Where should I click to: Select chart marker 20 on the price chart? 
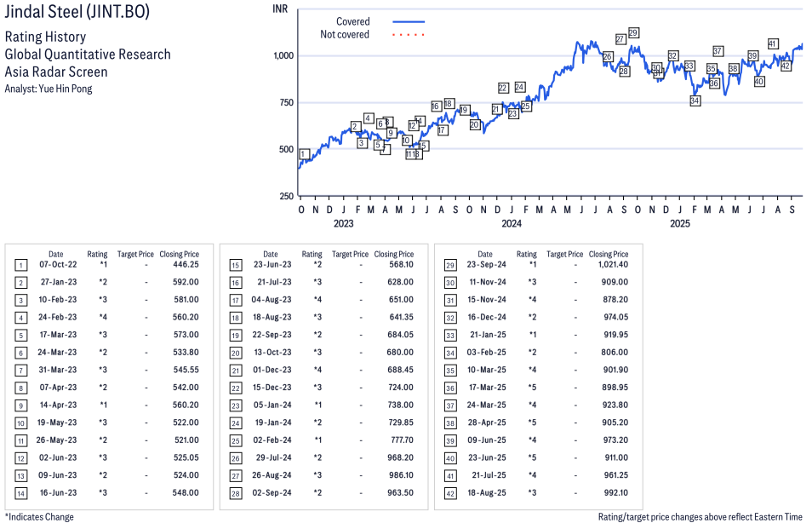pyautogui.click(x=475, y=125)
